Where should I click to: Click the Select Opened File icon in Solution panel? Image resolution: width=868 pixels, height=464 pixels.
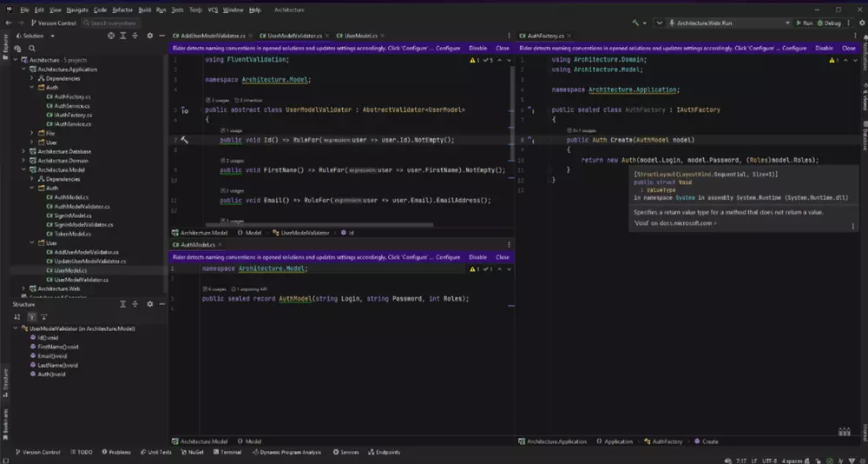(111, 36)
